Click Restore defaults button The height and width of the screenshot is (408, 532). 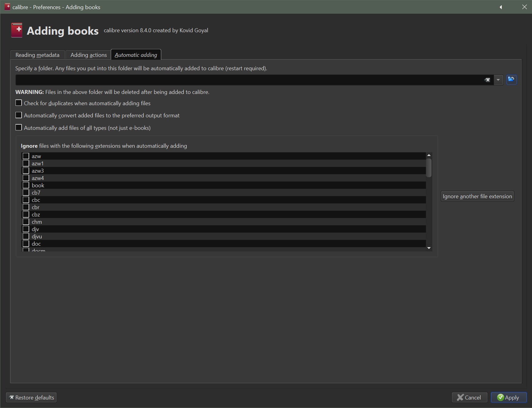(x=31, y=397)
